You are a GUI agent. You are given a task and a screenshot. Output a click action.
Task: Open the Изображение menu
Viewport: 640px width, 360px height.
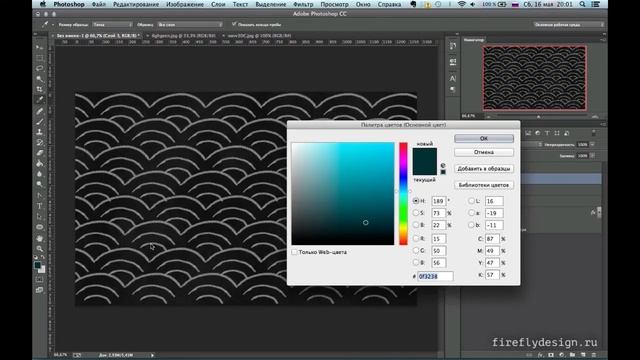pyautogui.click(x=185, y=4)
